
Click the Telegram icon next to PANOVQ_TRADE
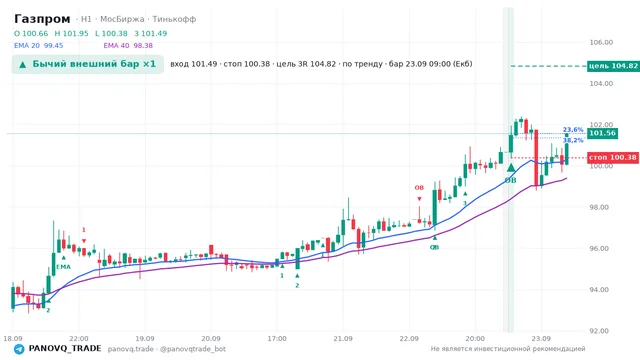point(19,349)
